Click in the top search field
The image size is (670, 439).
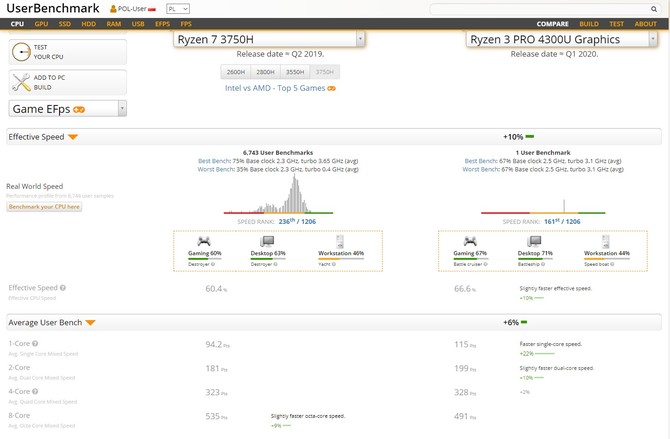[539, 9]
